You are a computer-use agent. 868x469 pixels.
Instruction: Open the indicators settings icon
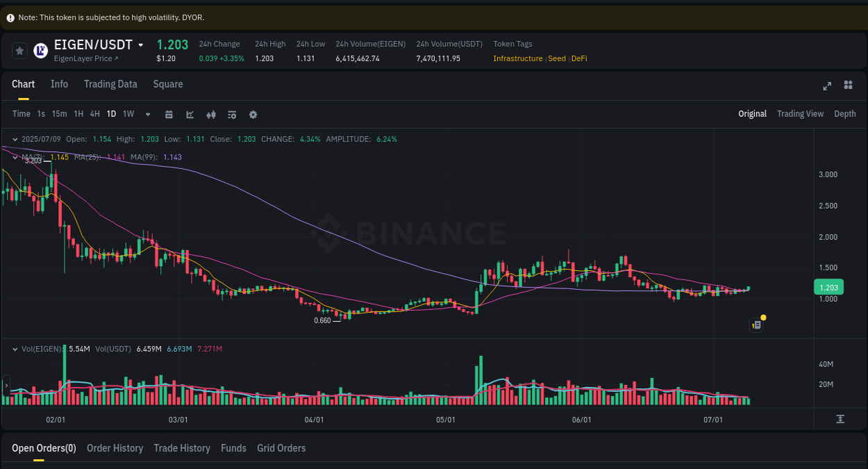[232, 114]
